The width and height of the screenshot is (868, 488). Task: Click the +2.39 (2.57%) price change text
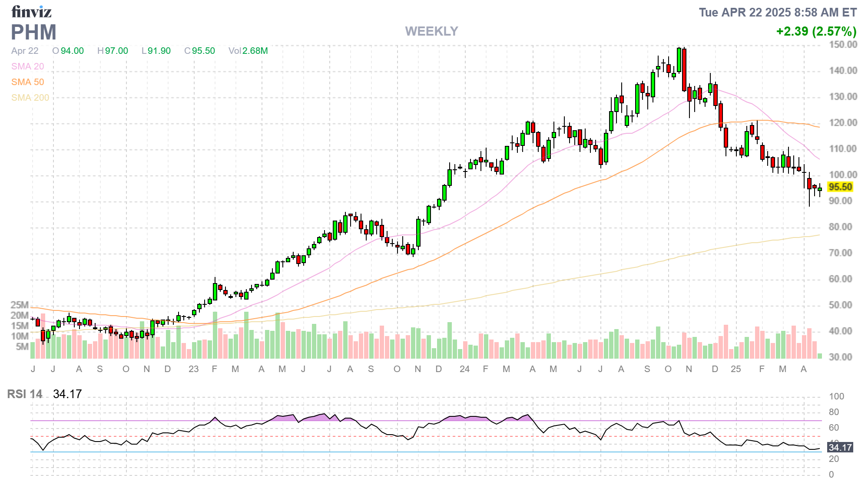816,31
